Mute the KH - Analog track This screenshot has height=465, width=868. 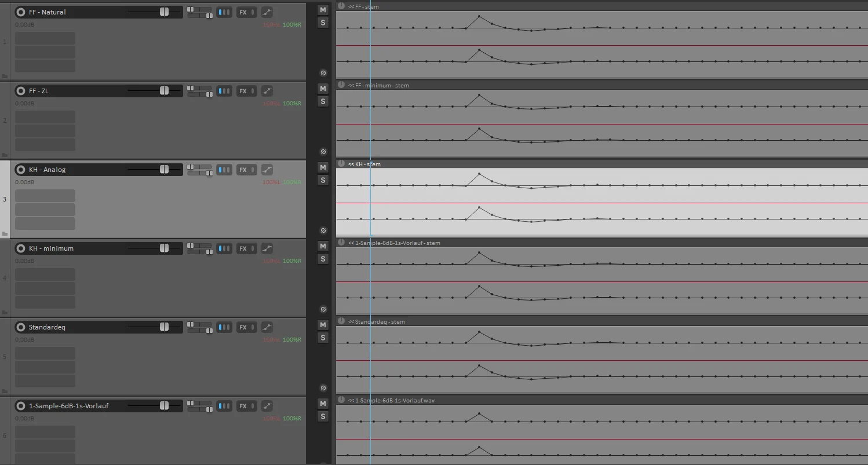click(x=323, y=167)
